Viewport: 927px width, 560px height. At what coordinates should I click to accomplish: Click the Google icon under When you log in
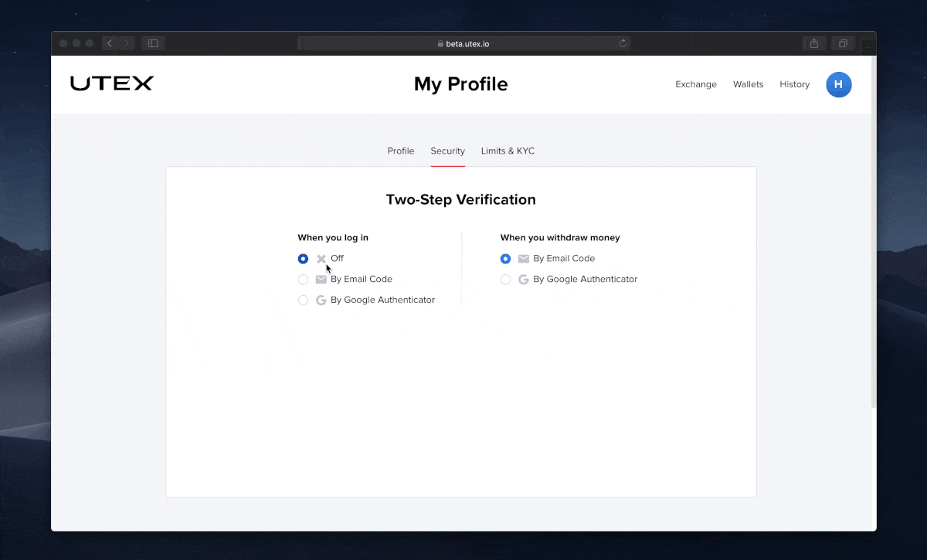(x=321, y=300)
